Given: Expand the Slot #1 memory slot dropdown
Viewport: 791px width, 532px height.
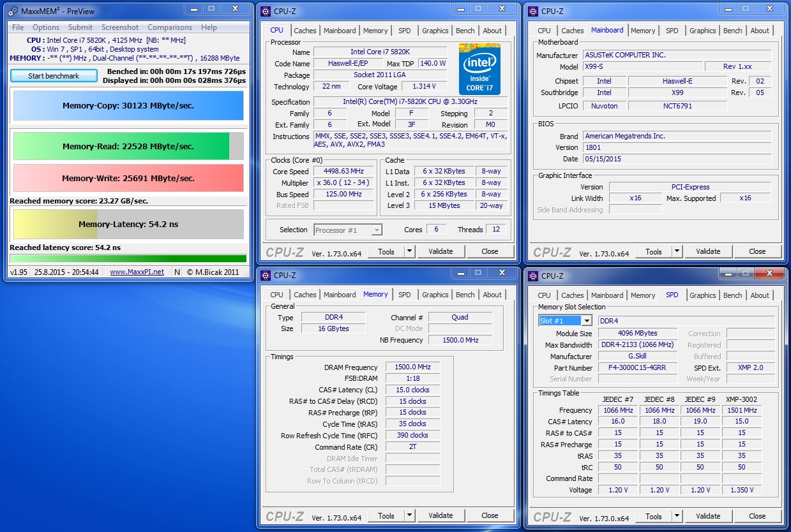Looking at the screenshot, I should click(586, 321).
